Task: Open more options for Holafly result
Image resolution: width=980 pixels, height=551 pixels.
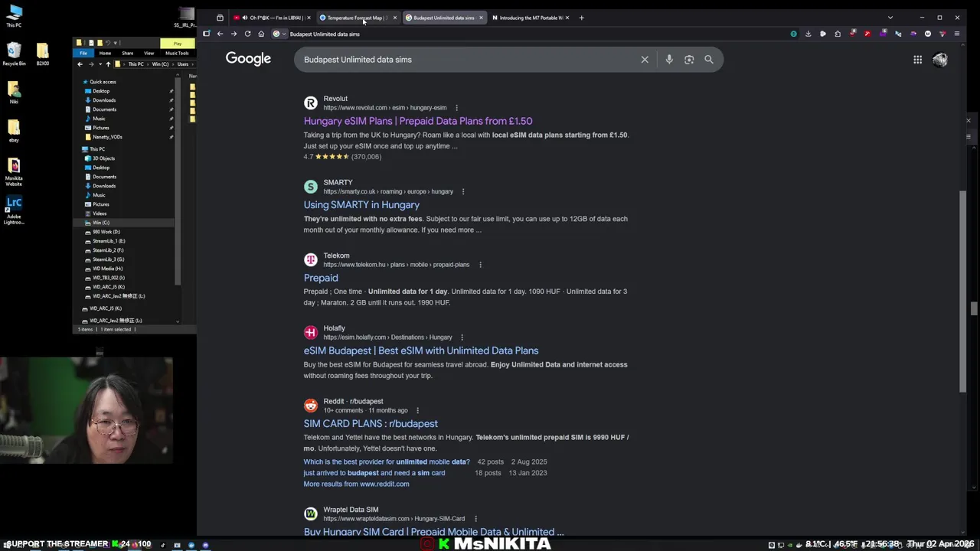Action: point(462,337)
